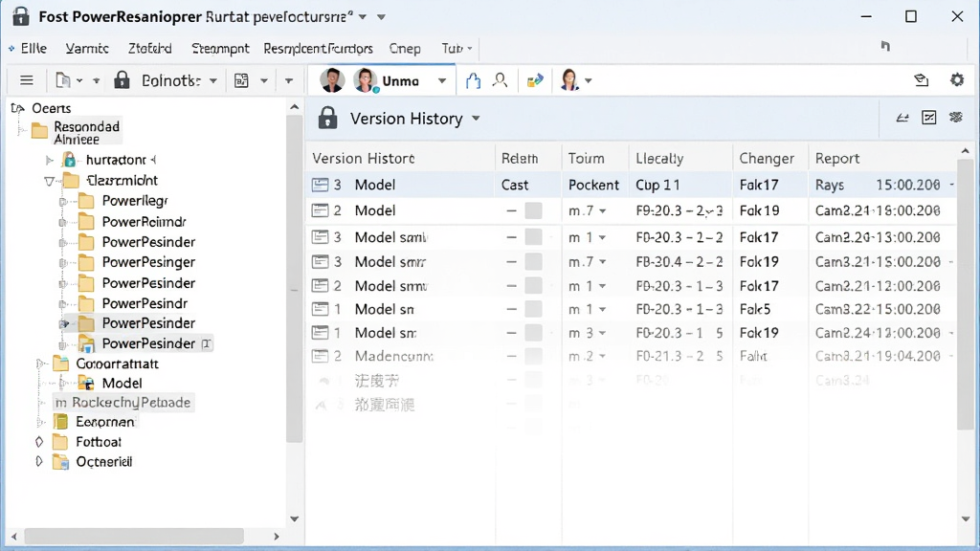Click the tray icon left of the gear

(921, 80)
